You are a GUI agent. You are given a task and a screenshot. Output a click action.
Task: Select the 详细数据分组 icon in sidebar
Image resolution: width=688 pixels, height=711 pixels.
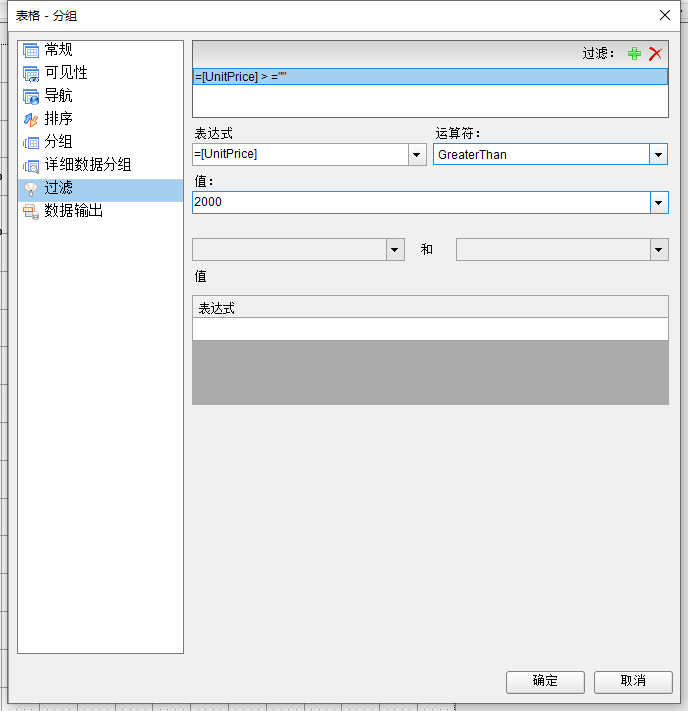[31, 165]
